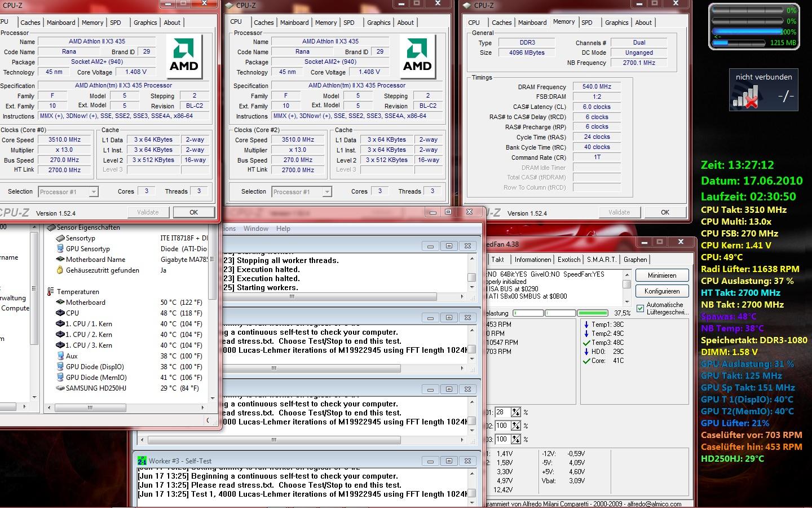
Task: Open the Processor #1 selection dropdown in leftmost CPU-Z
Action: coord(94,192)
